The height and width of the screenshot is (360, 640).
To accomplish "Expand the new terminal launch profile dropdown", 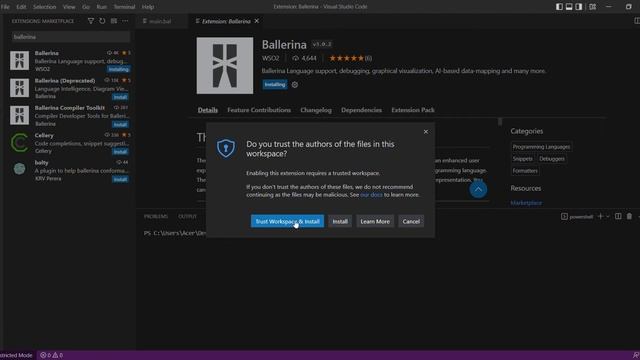I will coord(608,217).
